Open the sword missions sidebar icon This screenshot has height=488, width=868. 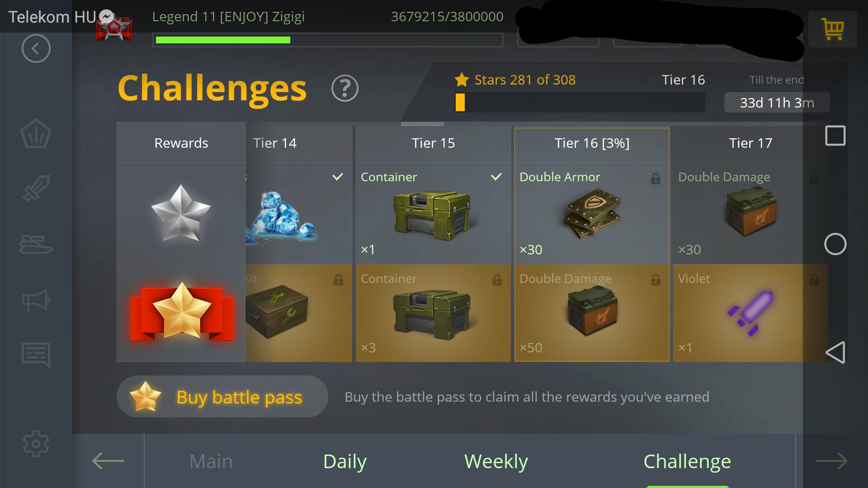36,188
